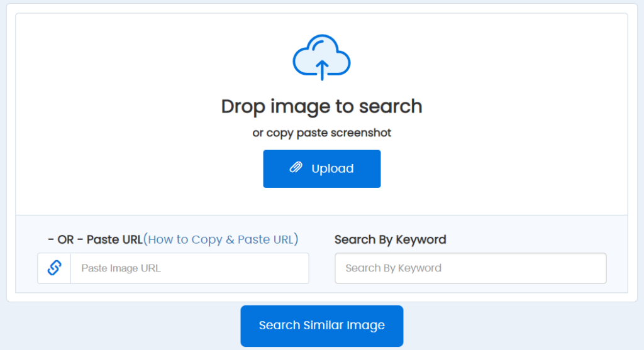
Task: Click the '- OR - Paste URL' label
Action: pyautogui.click(x=95, y=239)
